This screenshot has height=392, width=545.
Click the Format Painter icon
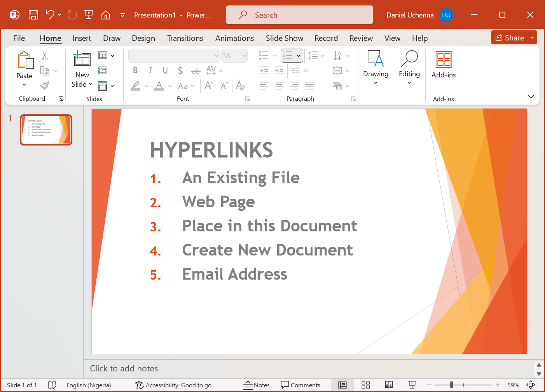click(45, 85)
